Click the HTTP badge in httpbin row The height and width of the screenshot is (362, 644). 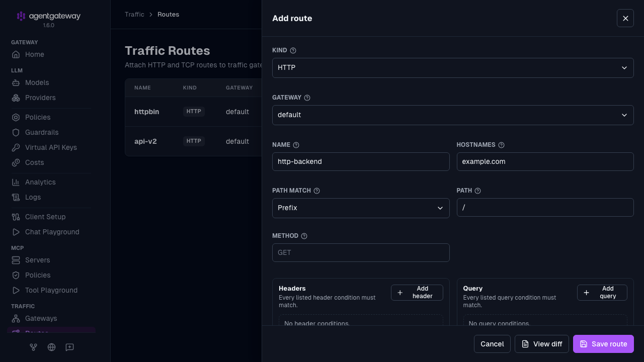tap(194, 112)
